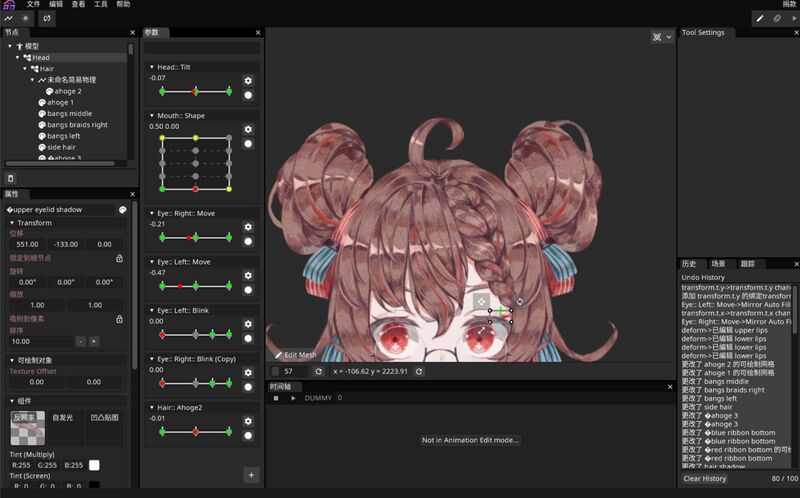Screen dimensions: 800x498
Task: Toggle the circle button under Mouth:: Shape gear
Action: tap(248, 144)
